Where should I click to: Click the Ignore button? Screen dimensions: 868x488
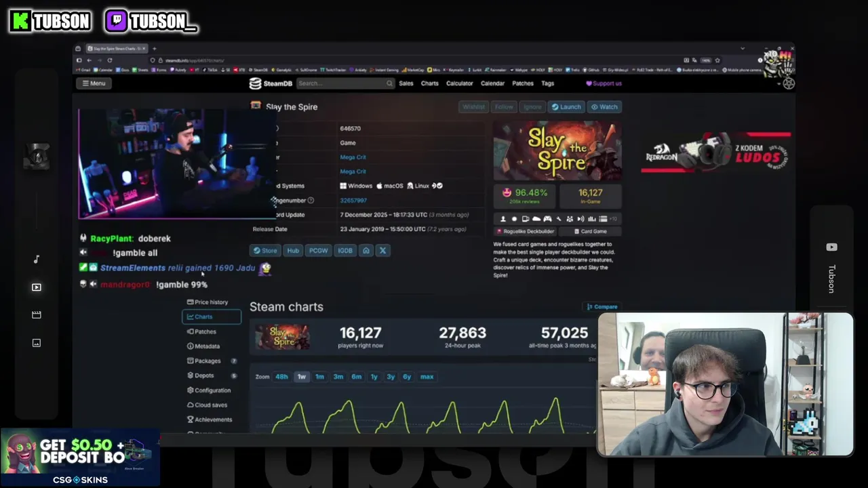coord(532,107)
